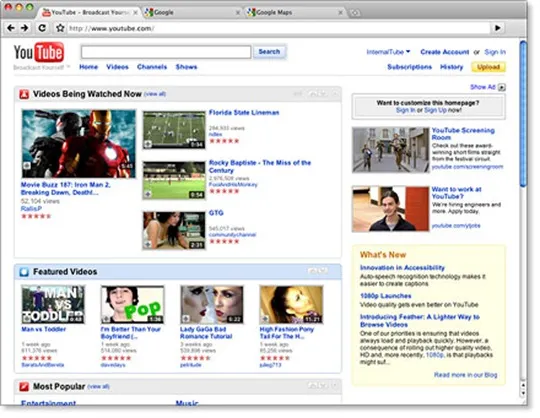Open the Home menu item
This screenshot has width=540, height=418.
pos(89,67)
